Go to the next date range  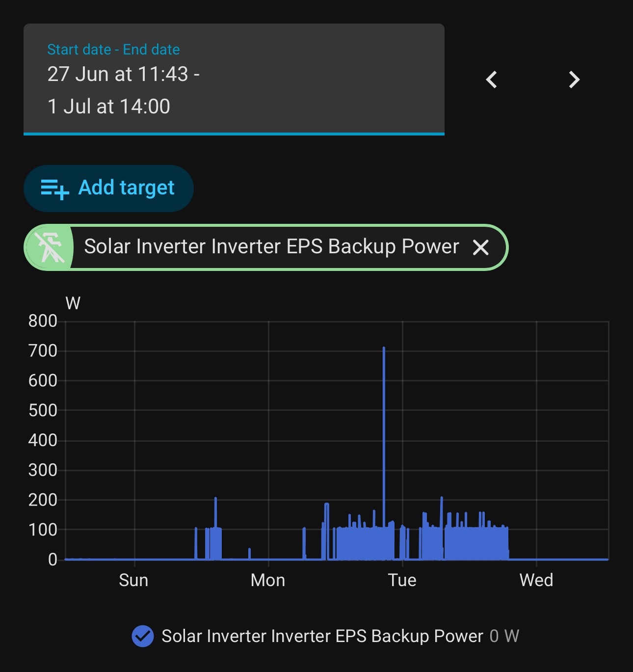pyautogui.click(x=574, y=80)
